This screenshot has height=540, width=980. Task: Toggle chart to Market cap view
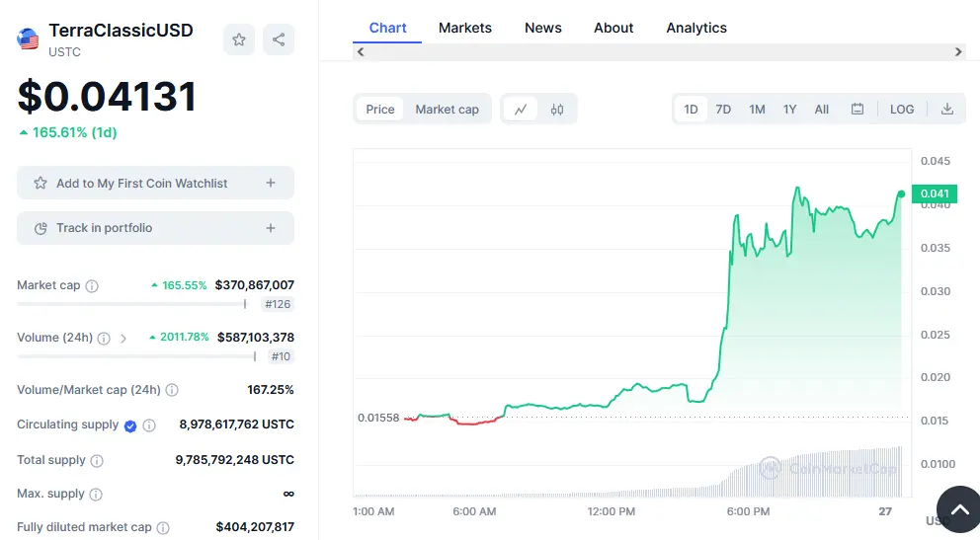pyautogui.click(x=447, y=110)
